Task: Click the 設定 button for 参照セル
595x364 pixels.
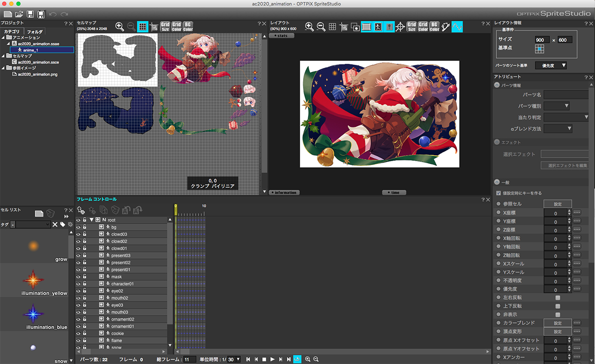Action: (x=557, y=204)
